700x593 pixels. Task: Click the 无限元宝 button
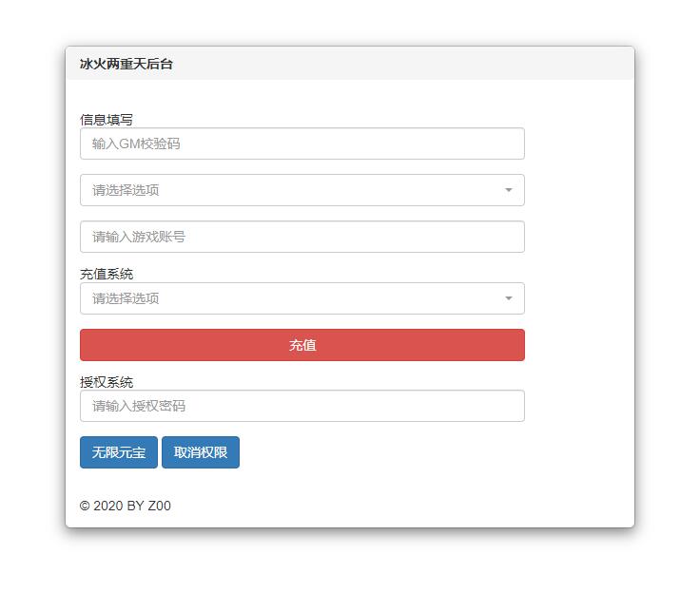(119, 452)
